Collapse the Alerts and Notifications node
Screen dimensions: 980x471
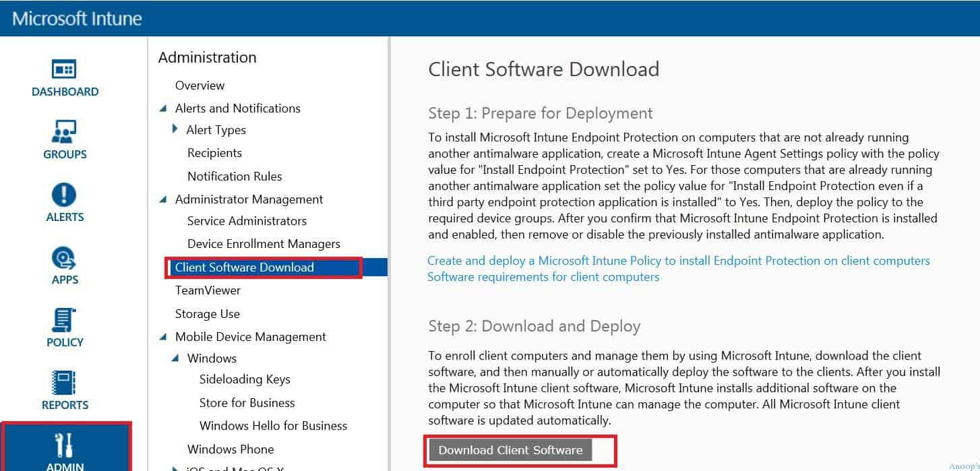(x=162, y=108)
